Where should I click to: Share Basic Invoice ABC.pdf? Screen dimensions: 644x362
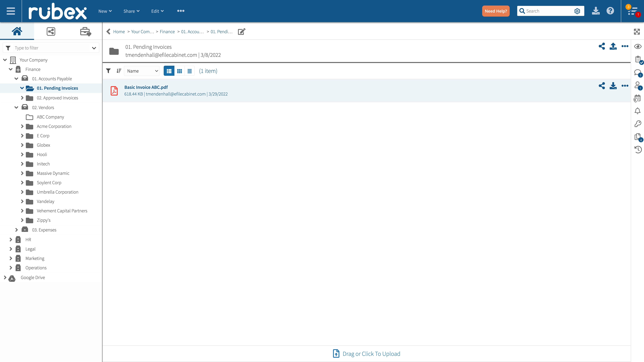pyautogui.click(x=602, y=86)
